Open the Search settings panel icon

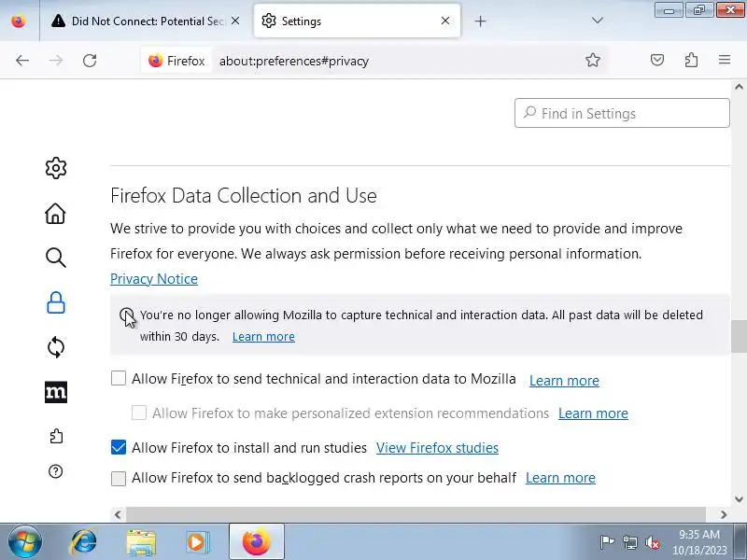56,258
